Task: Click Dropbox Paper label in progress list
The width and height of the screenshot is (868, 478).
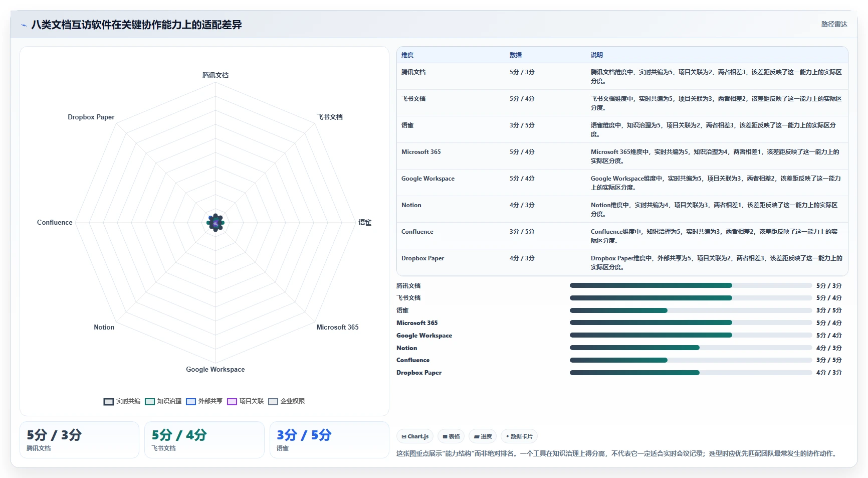Action: pyautogui.click(x=419, y=373)
